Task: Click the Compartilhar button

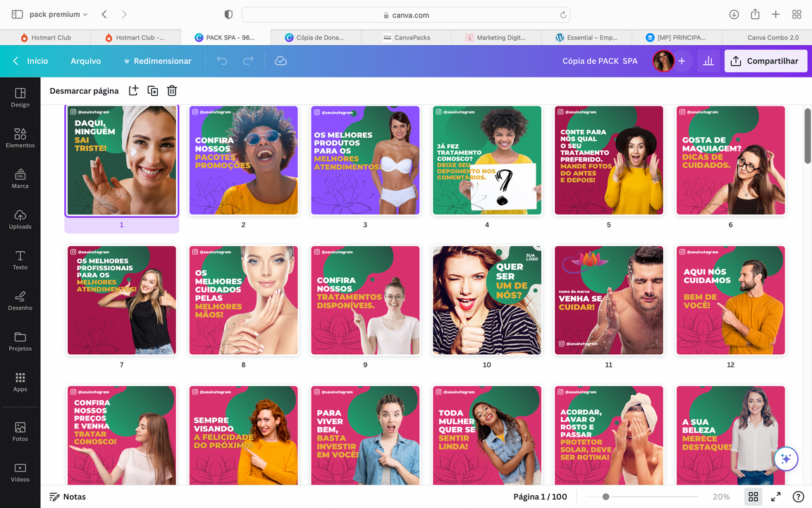Action: (x=765, y=61)
